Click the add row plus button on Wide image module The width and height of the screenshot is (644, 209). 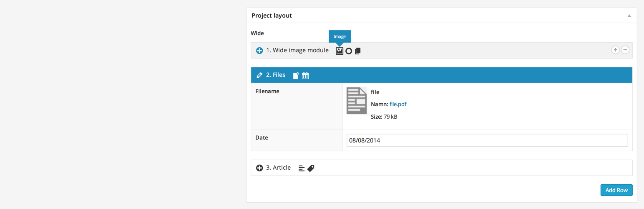coord(615,50)
